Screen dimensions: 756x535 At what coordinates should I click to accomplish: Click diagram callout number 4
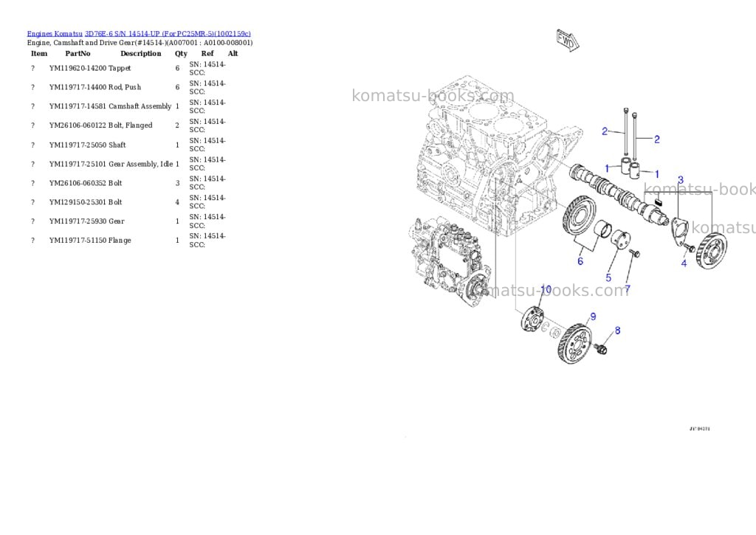pyautogui.click(x=684, y=263)
